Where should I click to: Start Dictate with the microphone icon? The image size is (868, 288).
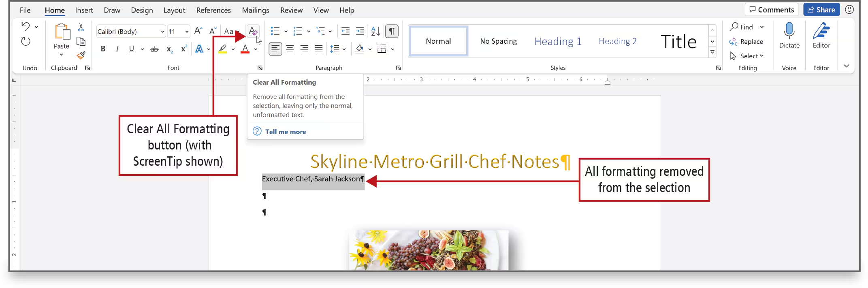click(789, 31)
